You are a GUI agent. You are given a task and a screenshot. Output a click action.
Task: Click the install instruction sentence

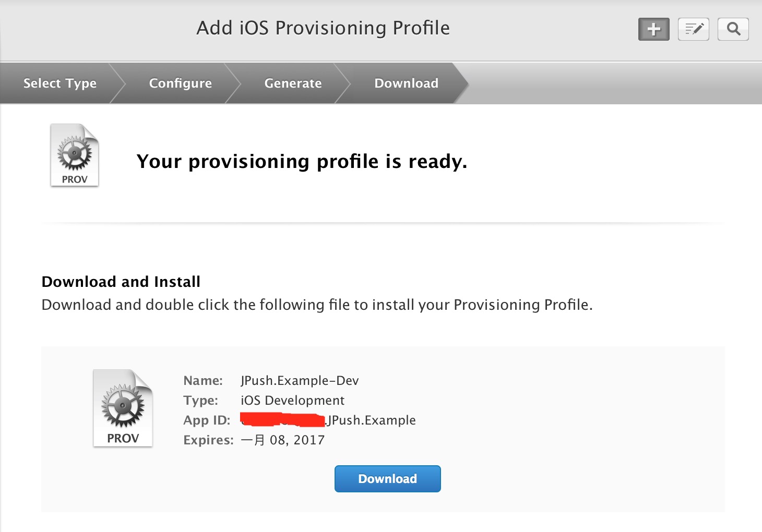[x=317, y=305]
